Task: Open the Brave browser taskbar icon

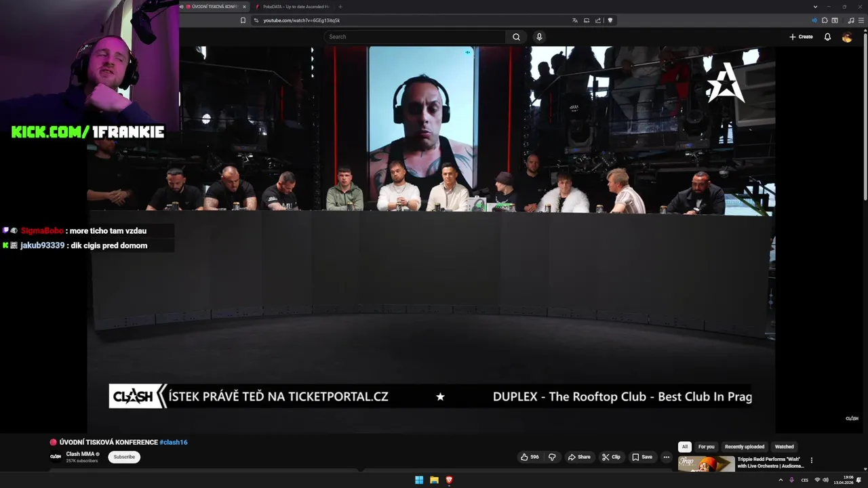Action: pos(449,480)
